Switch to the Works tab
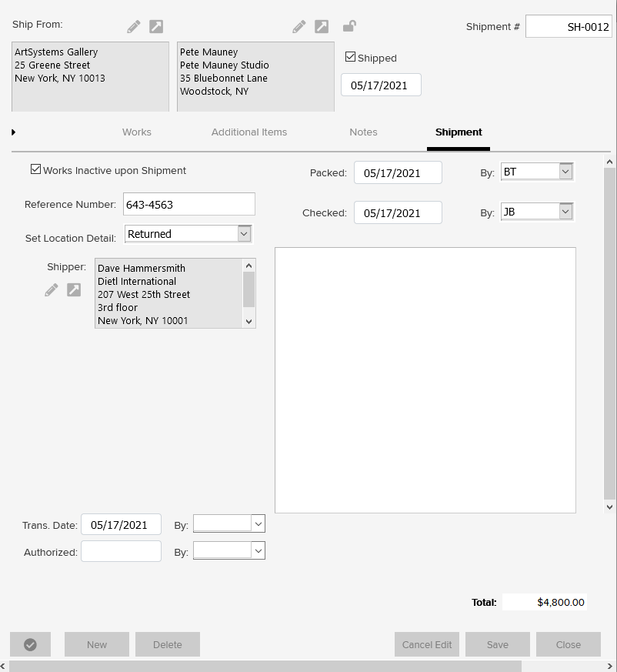 (x=136, y=132)
